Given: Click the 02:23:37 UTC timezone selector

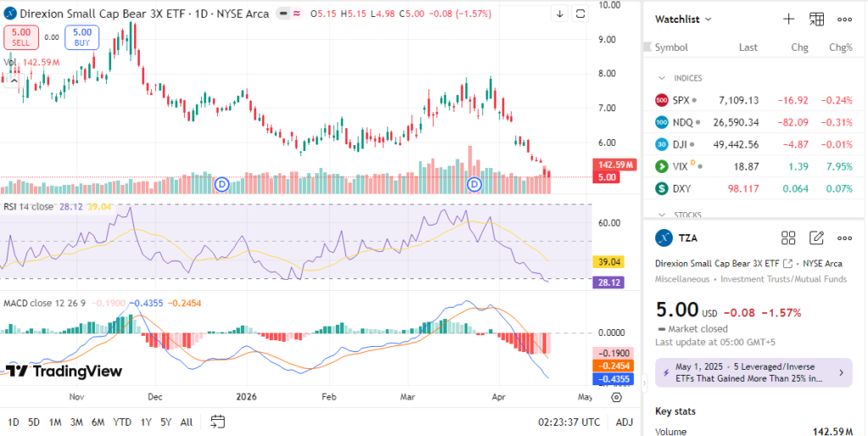Looking at the screenshot, I should click(568, 422).
